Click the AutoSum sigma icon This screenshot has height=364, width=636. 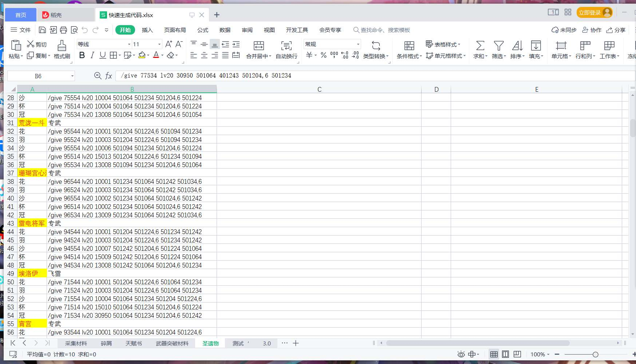click(x=480, y=45)
